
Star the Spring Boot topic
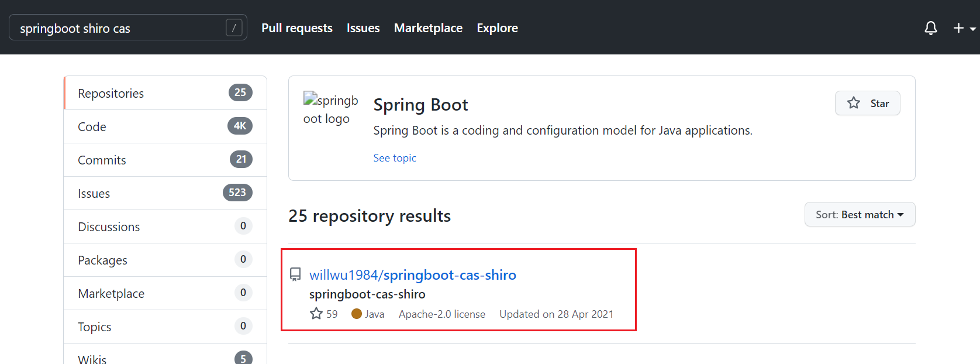[x=867, y=103]
